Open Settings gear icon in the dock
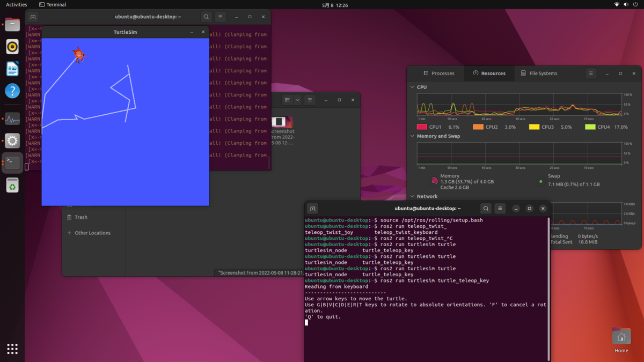The width and height of the screenshot is (644, 362). tap(12, 141)
